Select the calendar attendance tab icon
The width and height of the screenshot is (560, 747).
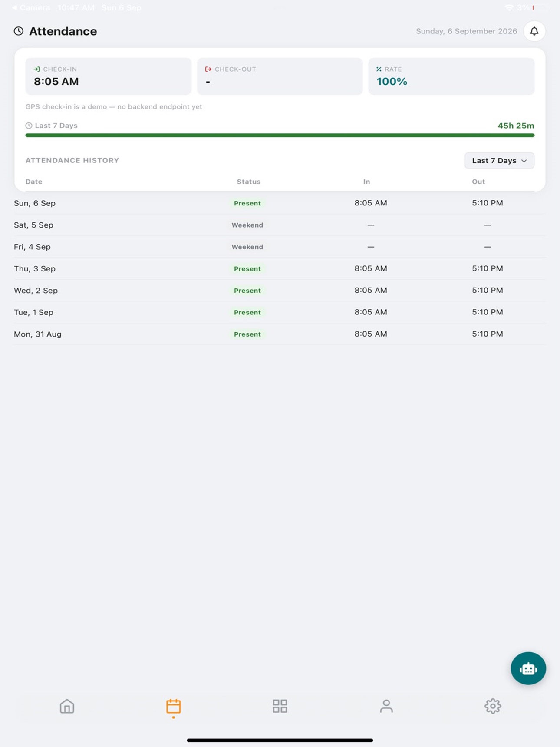(173, 707)
